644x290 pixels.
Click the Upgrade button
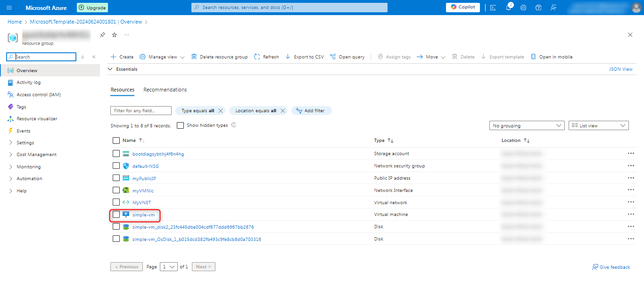pyautogui.click(x=92, y=8)
